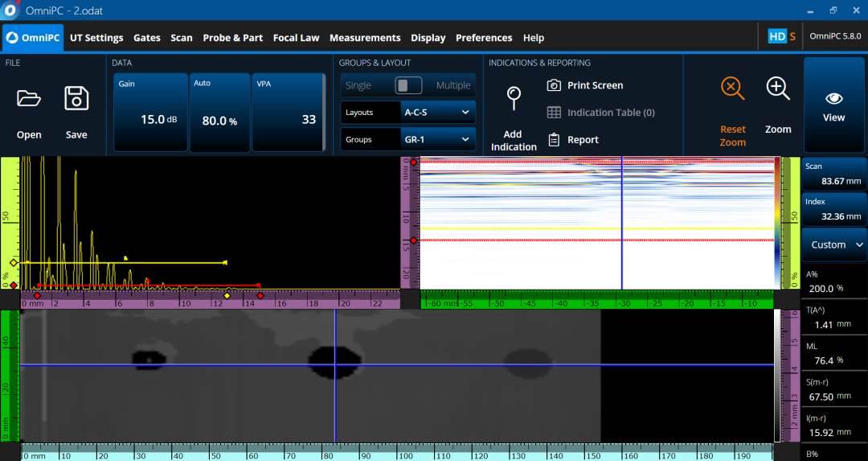This screenshot has width=868, height=461.
Task: Click the Open folder icon
Action: [x=29, y=98]
